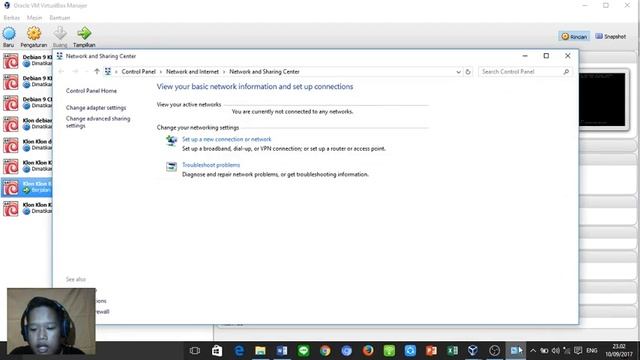Click the Buang toolbar icon in VirtualBox
640x360 pixels.
click(60, 33)
